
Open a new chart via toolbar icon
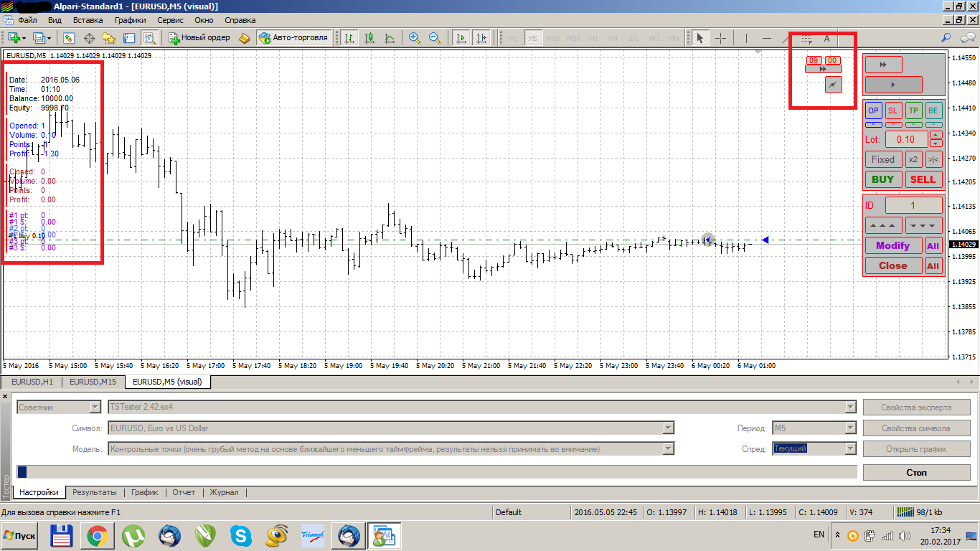(x=14, y=37)
